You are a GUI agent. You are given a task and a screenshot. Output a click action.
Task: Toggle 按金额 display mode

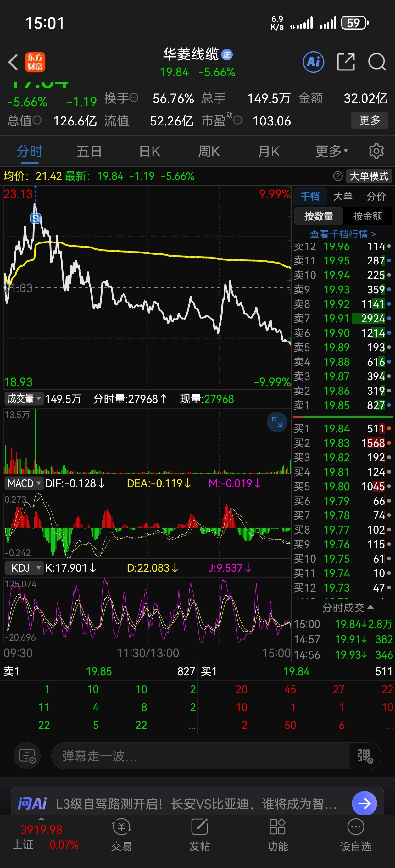(367, 216)
